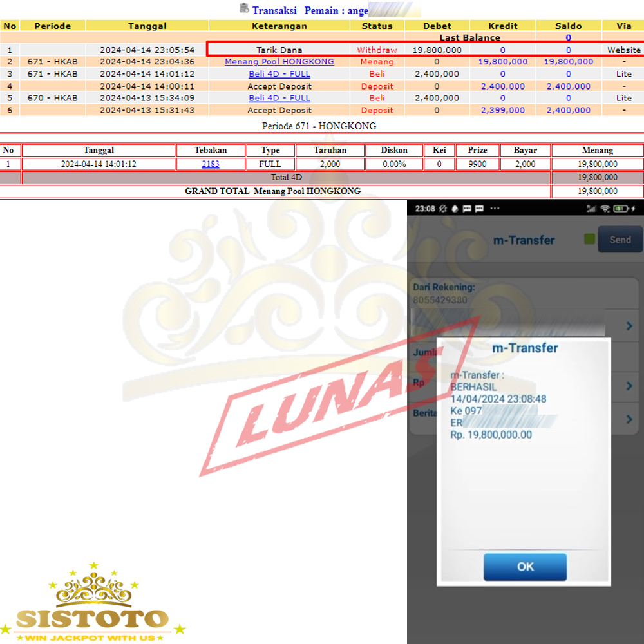644x644 pixels.
Task: Tap the green status indicator beside Send
Action: point(589,240)
